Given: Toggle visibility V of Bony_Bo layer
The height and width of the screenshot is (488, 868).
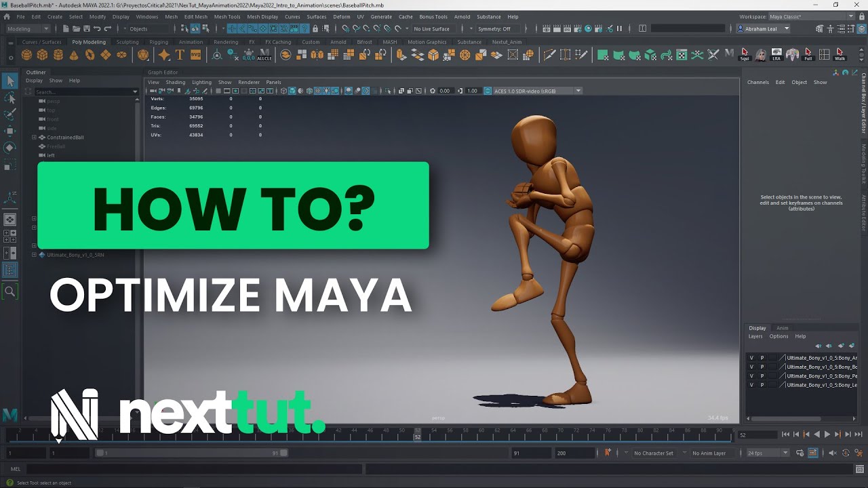Looking at the screenshot, I should pyautogui.click(x=751, y=367).
